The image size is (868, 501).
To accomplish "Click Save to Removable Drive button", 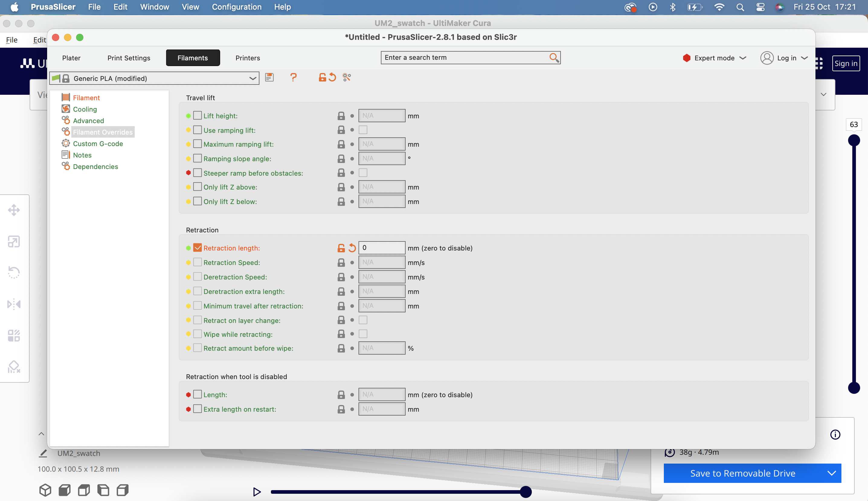I will click(743, 473).
